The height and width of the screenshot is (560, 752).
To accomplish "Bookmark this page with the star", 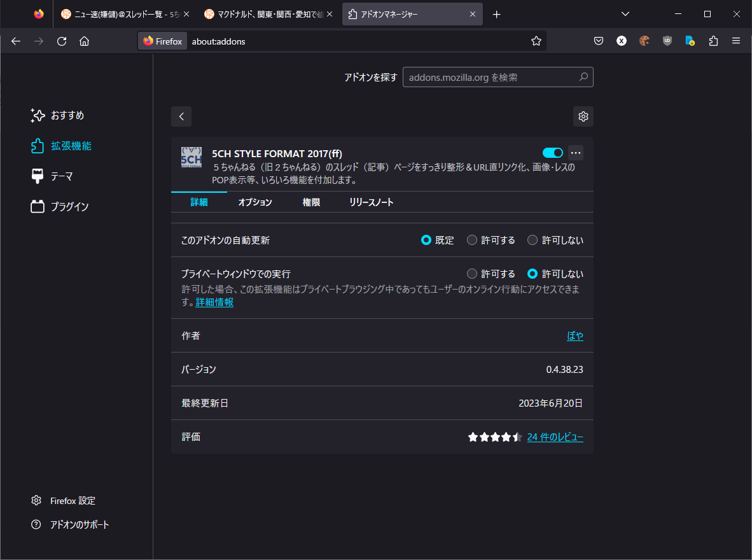I will coord(536,41).
